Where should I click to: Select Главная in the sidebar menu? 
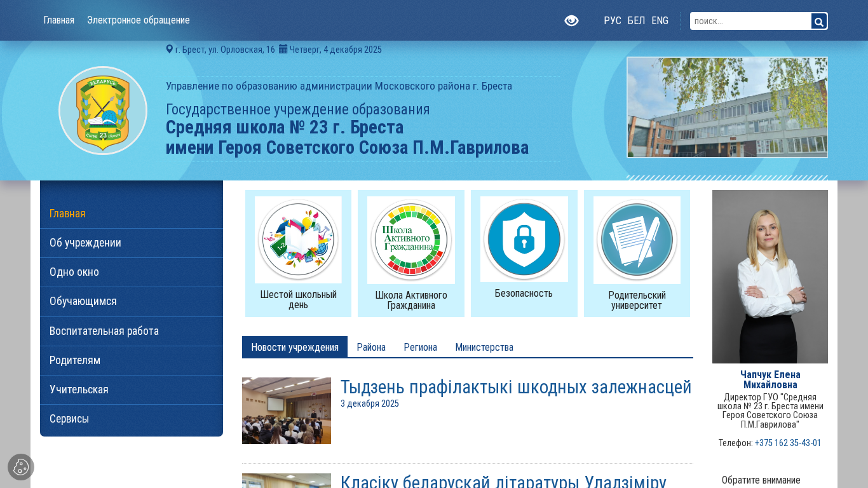(x=132, y=213)
